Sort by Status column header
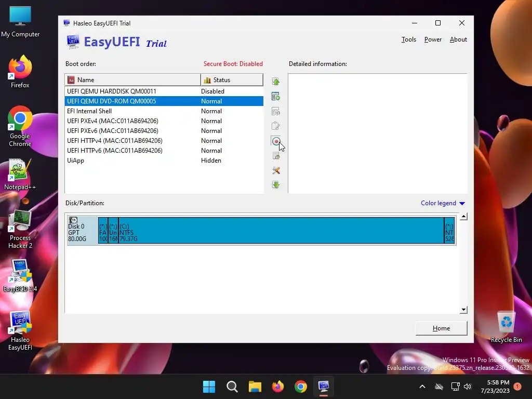 232,79
